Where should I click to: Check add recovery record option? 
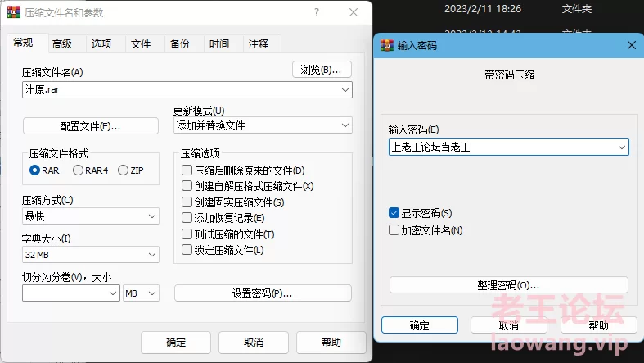[187, 217]
